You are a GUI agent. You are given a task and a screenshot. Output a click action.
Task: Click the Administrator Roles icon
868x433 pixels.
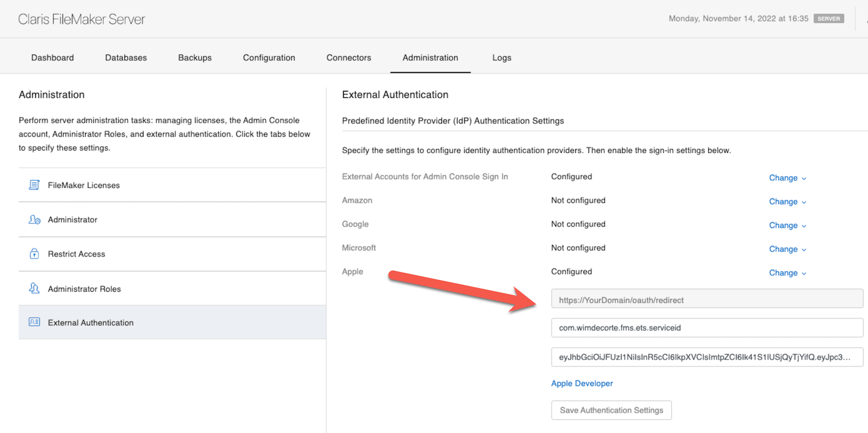(34, 288)
